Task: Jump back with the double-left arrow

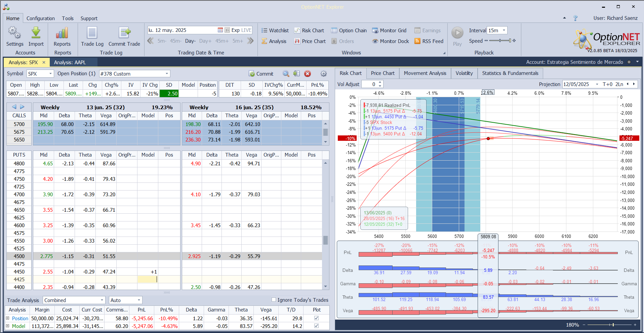Action: 150,41
